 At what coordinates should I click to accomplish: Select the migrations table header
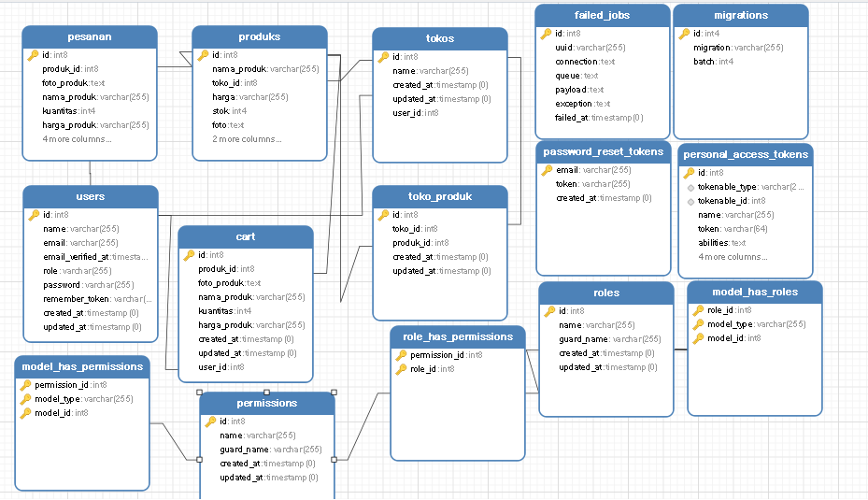[741, 16]
